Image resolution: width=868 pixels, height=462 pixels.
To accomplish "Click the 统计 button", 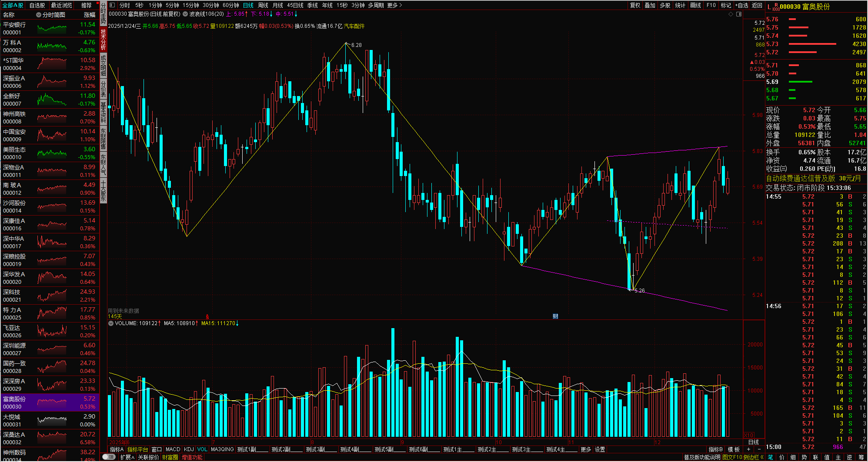I will pos(680,5).
